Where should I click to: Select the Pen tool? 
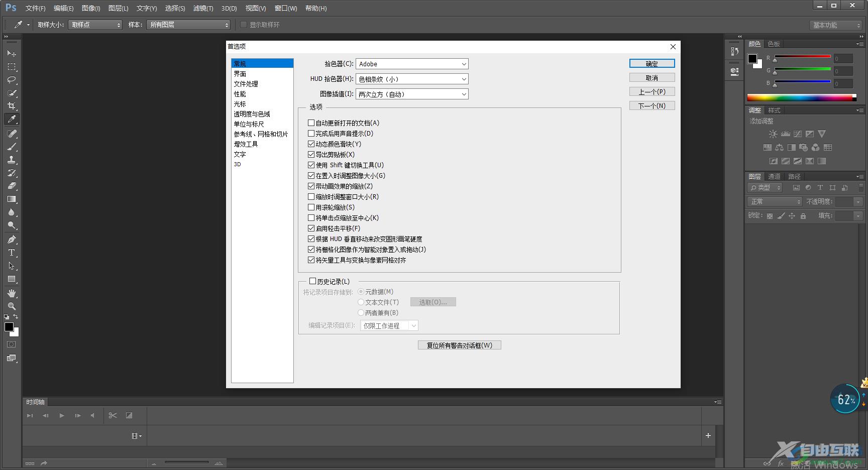(12, 240)
